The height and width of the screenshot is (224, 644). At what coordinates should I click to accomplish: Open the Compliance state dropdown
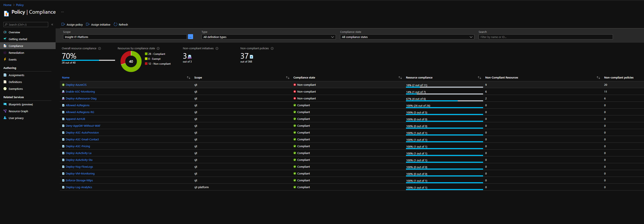[x=407, y=37]
